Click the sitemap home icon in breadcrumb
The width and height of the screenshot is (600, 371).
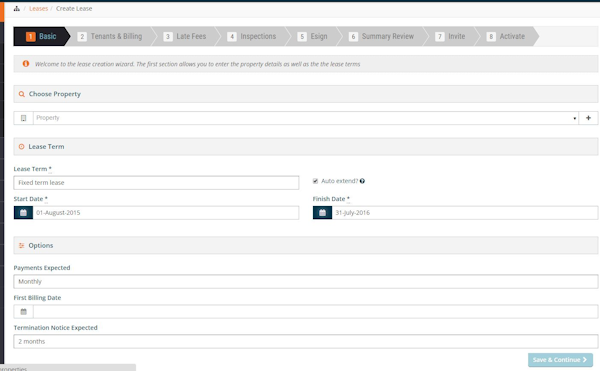click(16, 8)
